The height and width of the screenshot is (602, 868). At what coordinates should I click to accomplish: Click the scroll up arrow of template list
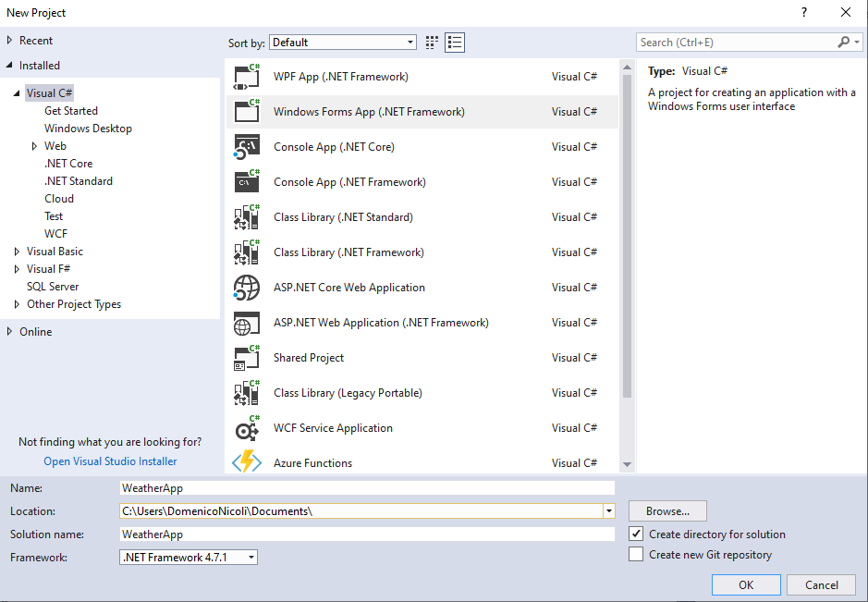627,67
